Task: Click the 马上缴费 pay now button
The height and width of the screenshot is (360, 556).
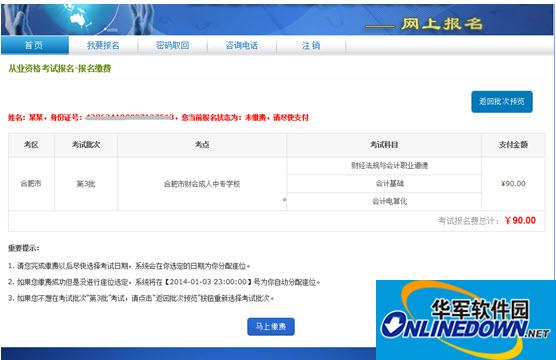Action: 271,326
